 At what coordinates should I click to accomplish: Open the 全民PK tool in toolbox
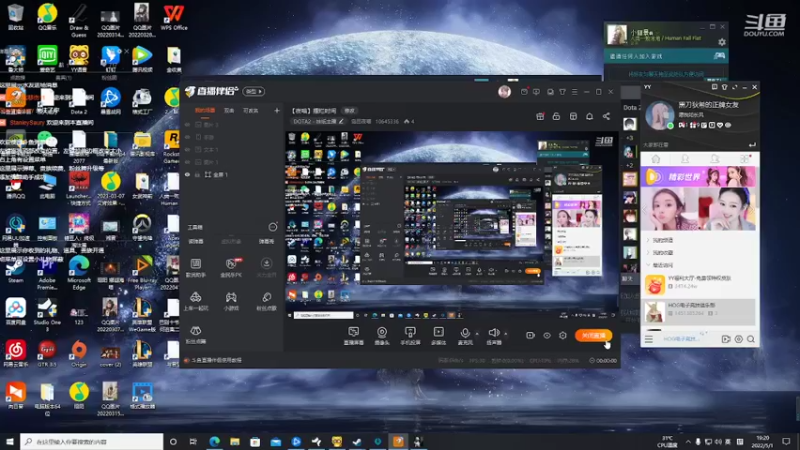pos(231,267)
